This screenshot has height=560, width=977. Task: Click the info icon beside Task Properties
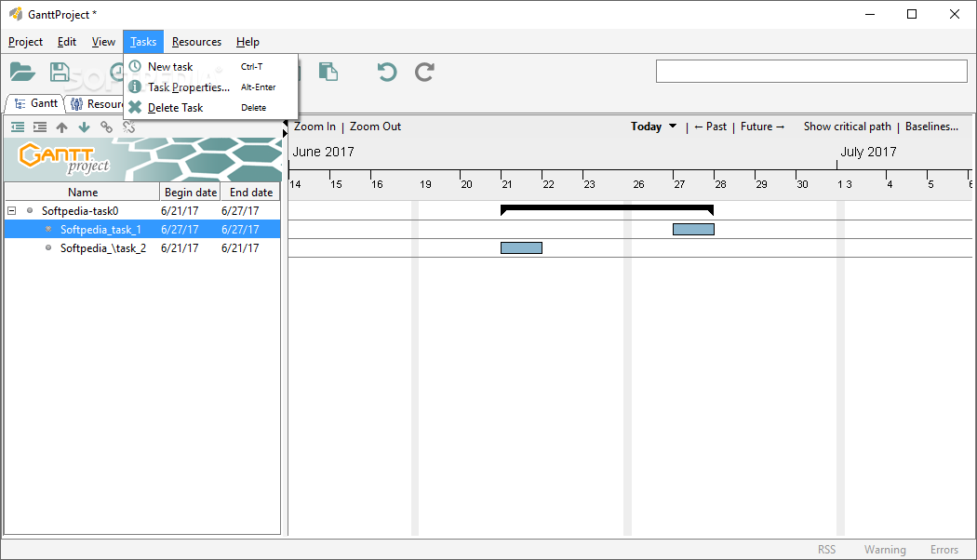pyautogui.click(x=135, y=87)
